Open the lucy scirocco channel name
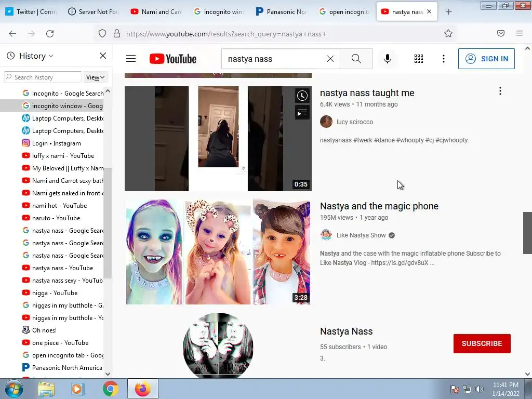The width and height of the screenshot is (532, 399). click(355, 122)
